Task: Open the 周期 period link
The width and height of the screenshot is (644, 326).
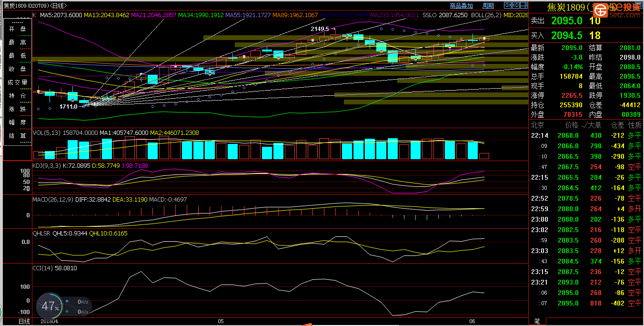Action: (488, 6)
